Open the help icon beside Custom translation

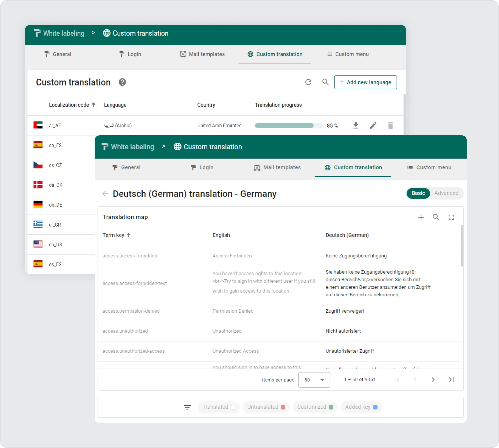[x=122, y=82]
